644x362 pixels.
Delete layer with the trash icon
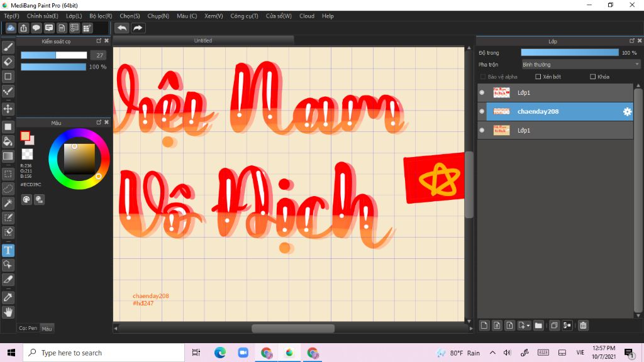583,326
